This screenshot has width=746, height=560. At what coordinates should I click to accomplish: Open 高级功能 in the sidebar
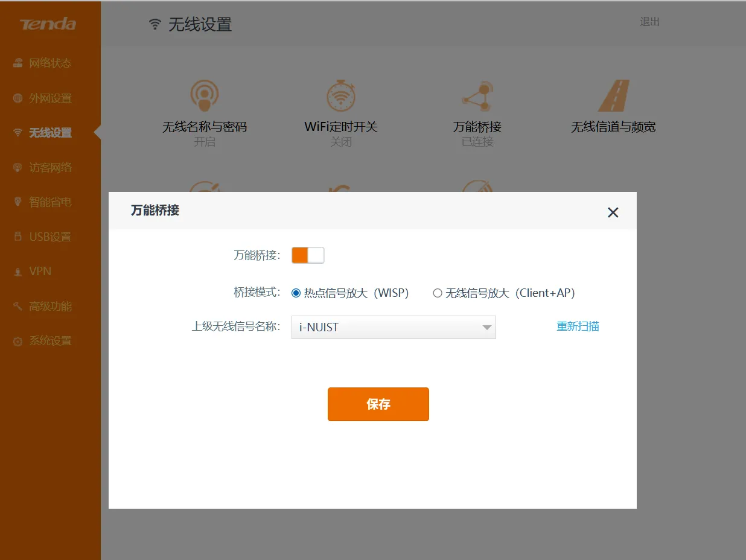[50, 307]
